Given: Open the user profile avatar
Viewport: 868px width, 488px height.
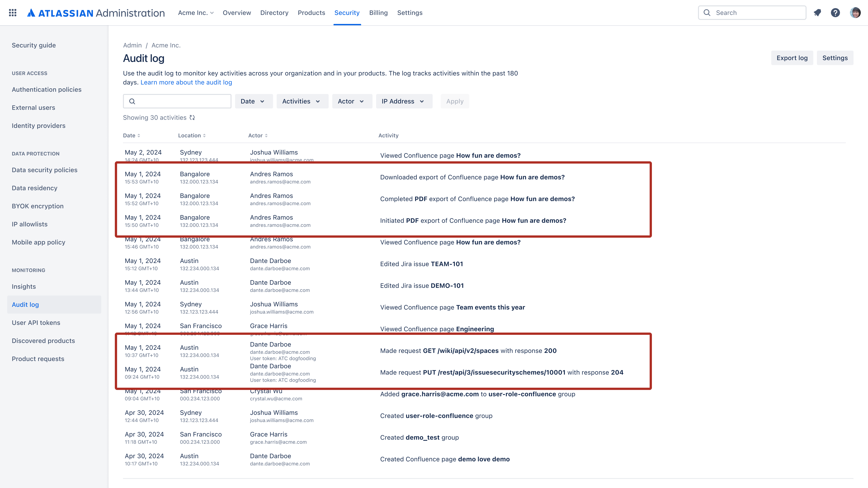Looking at the screenshot, I should click(x=855, y=13).
